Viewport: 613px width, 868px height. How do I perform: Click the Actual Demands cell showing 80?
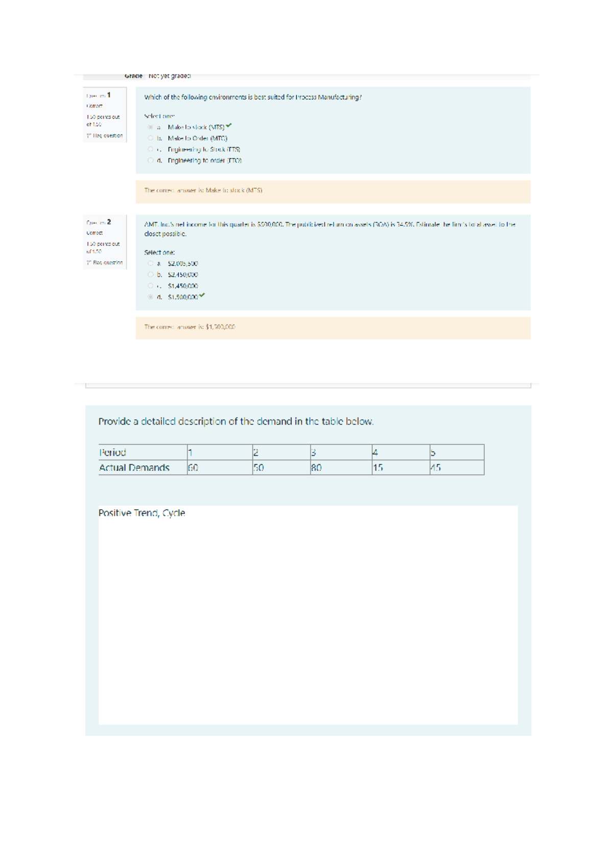[340, 468]
